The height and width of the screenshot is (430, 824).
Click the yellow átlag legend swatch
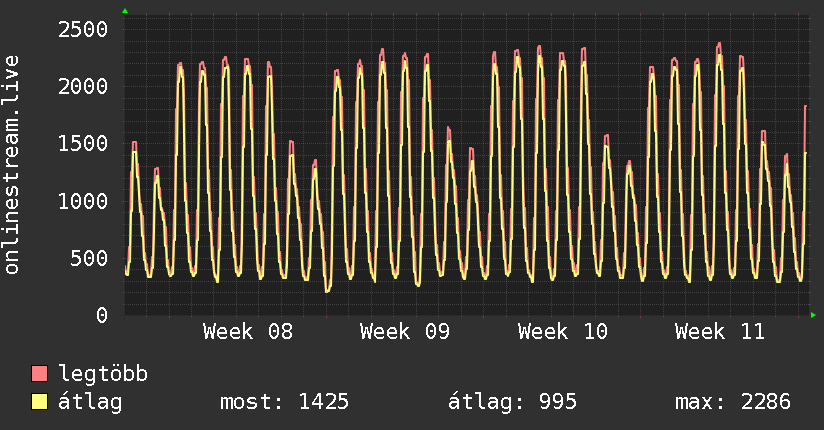pos(39,401)
